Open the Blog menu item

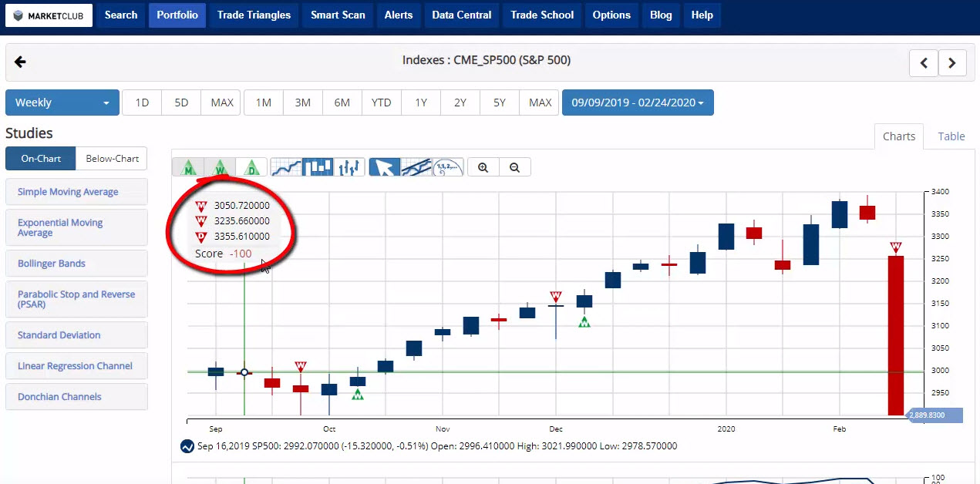pyautogui.click(x=661, y=15)
